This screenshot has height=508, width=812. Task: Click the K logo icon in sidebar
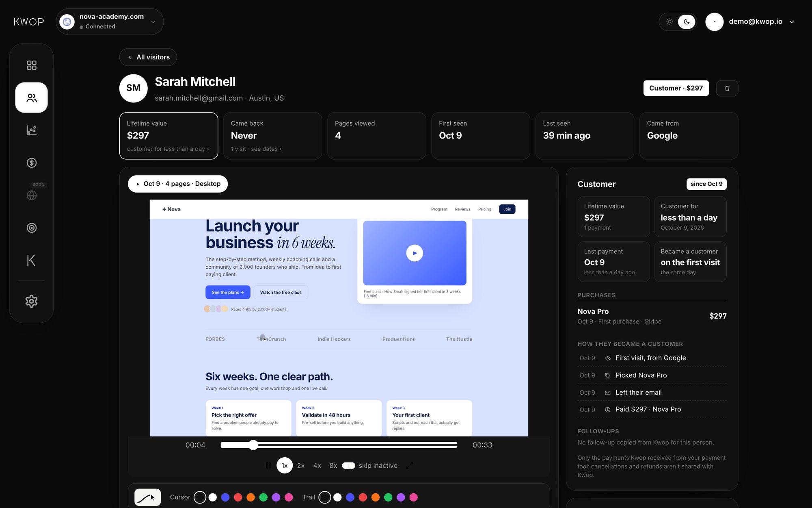tap(31, 260)
